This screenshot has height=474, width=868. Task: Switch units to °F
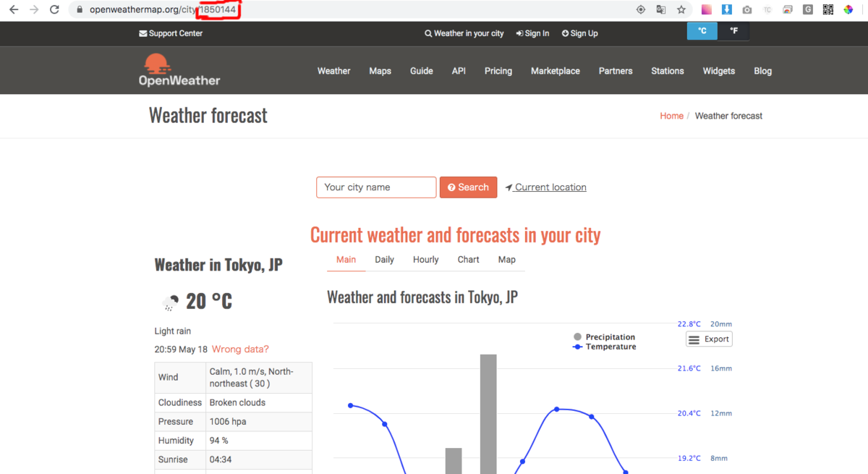click(x=733, y=31)
